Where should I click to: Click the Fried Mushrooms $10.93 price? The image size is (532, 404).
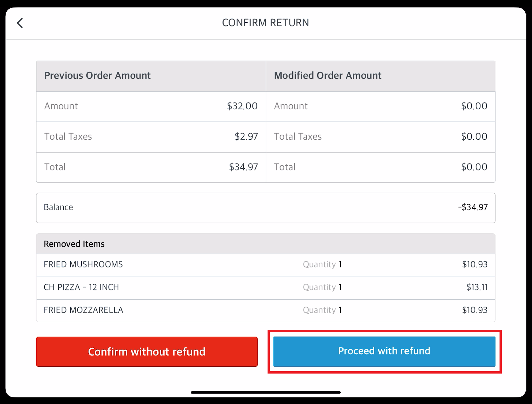pos(474,264)
